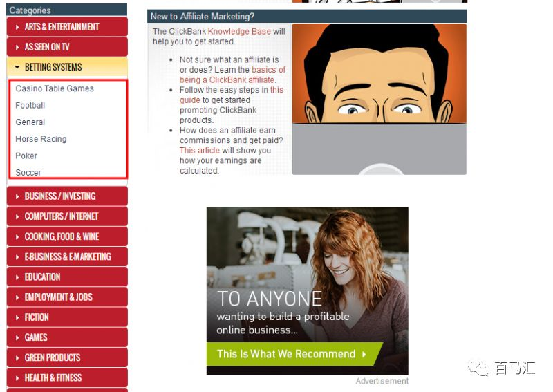Select the General betting subcategory
Image resolution: width=553 pixels, height=392 pixels.
click(x=30, y=122)
